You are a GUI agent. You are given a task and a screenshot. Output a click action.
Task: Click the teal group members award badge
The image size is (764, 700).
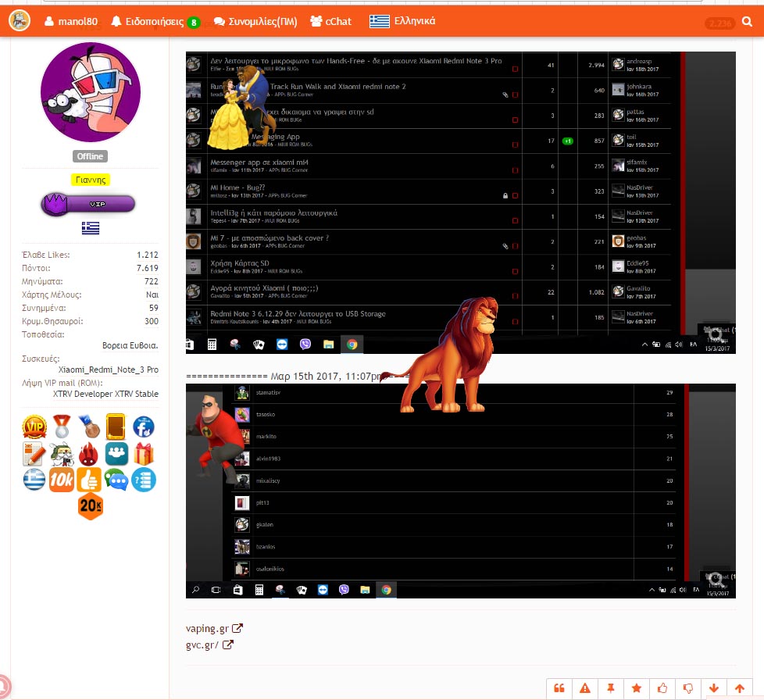pyautogui.click(x=116, y=453)
